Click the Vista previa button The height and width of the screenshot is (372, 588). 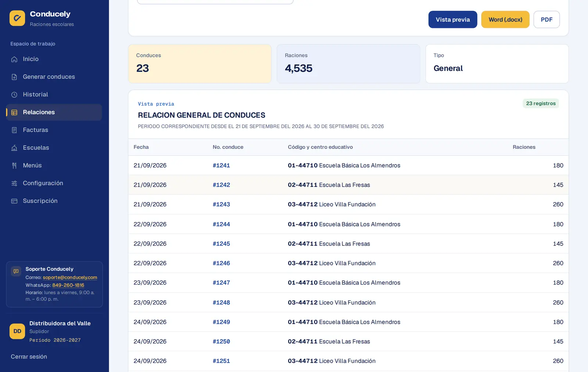click(453, 19)
